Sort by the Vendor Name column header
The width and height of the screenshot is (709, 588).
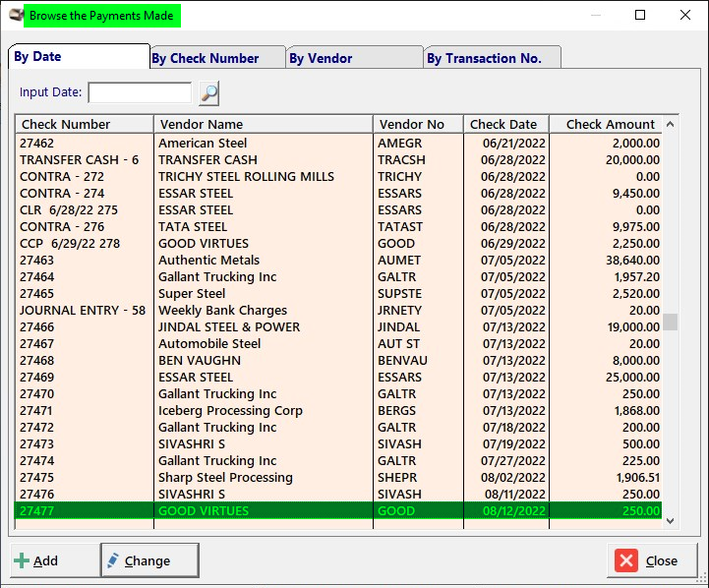pyautogui.click(x=264, y=124)
